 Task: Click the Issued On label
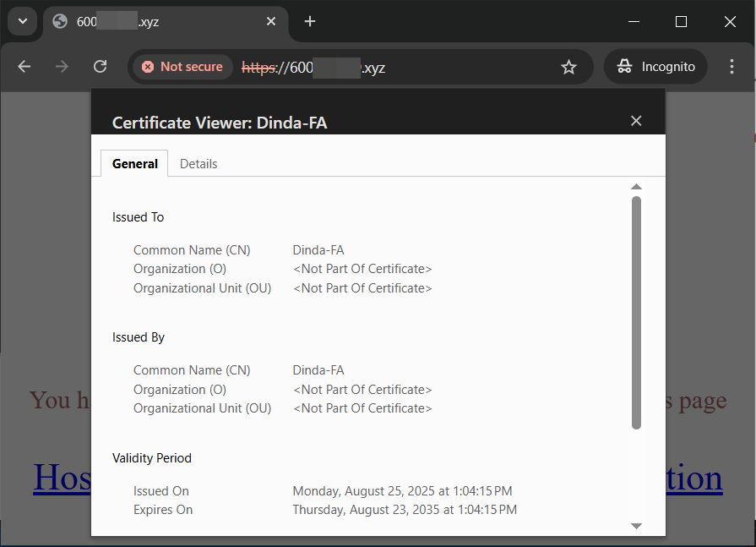coord(161,491)
